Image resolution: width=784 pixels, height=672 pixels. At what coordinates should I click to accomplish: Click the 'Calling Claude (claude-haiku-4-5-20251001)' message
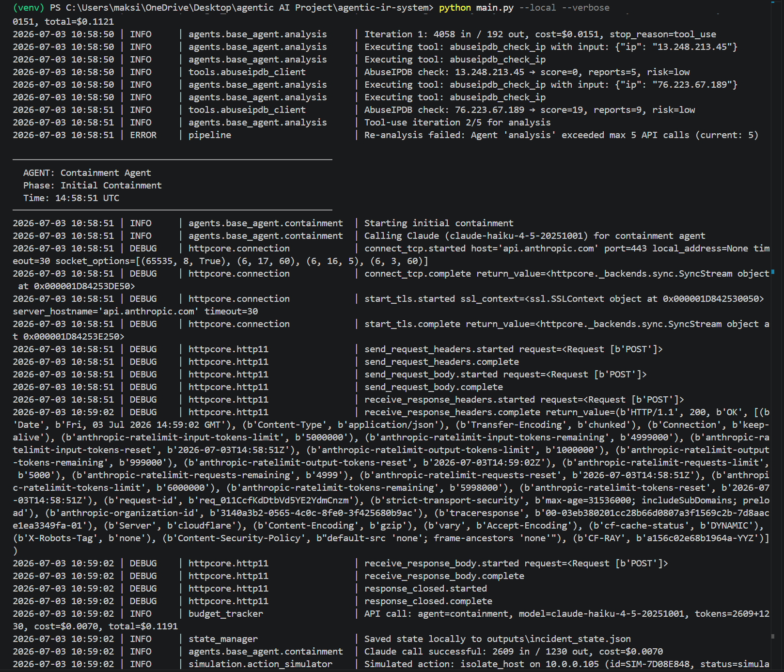[x=535, y=235]
